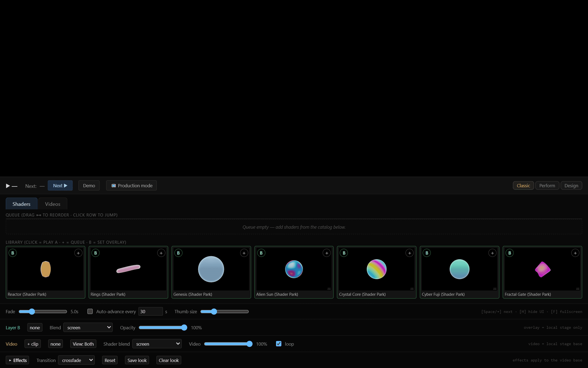Open the Layer B Blend dropdown
The width and height of the screenshot is (588, 368).
88,327
